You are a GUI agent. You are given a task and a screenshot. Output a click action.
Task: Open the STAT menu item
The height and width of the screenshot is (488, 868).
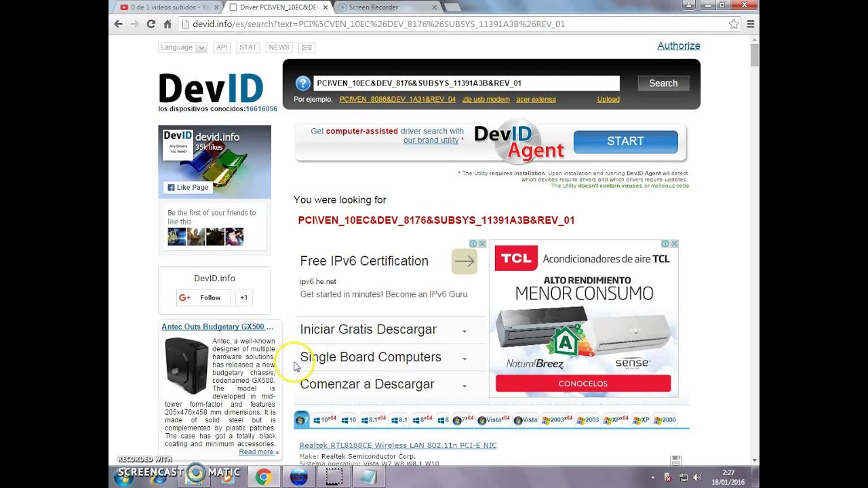click(x=248, y=47)
